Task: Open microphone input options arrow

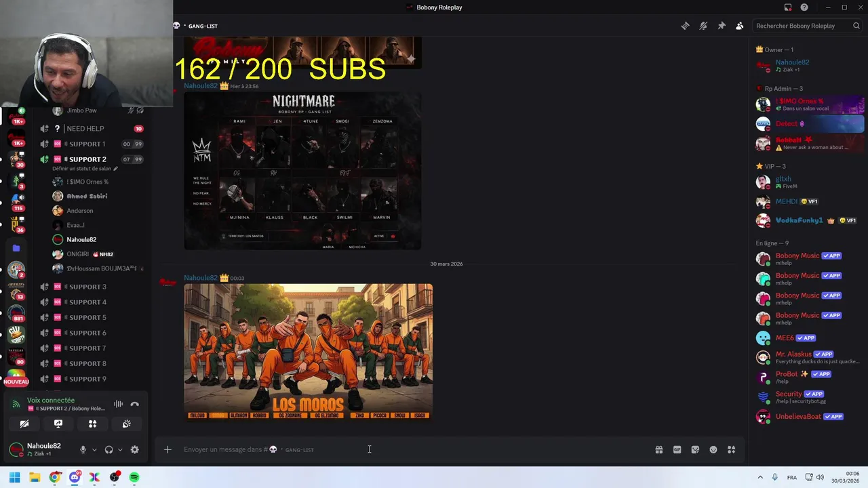Action: pos(94,449)
